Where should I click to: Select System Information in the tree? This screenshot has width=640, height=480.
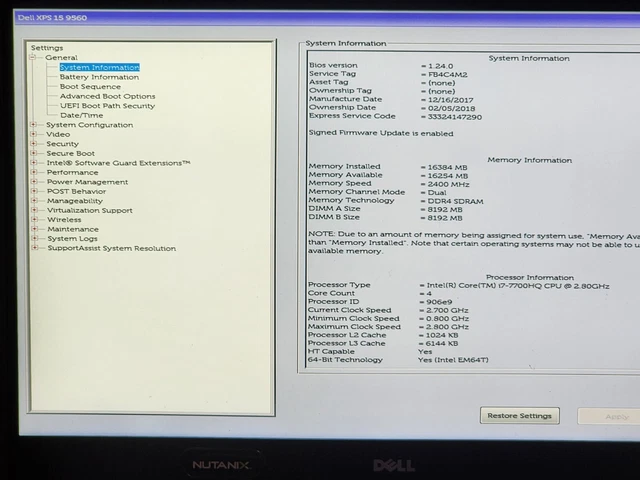(100, 67)
